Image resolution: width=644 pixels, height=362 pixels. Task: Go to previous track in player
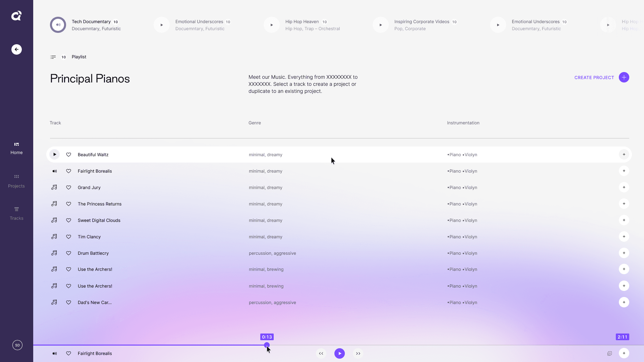pyautogui.click(x=321, y=353)
